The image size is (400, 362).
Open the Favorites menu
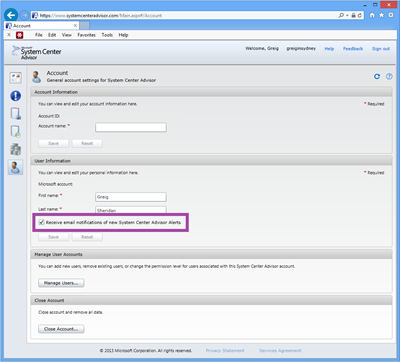(86, 35)
